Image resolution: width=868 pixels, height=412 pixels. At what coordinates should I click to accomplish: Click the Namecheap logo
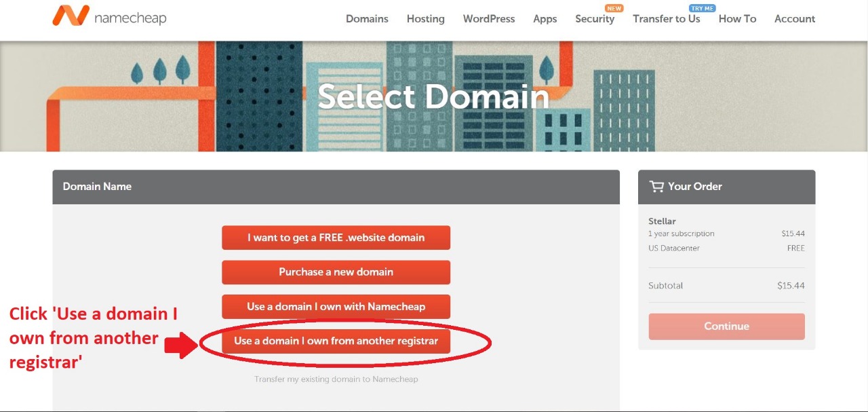click(x=108, y=17)
